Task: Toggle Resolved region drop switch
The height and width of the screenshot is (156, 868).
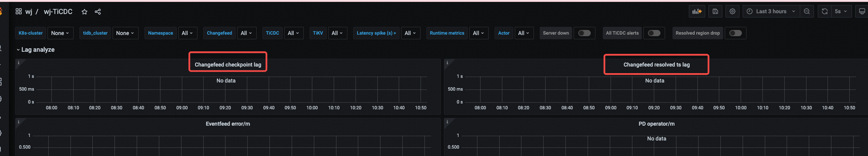Action: point(735,33)
